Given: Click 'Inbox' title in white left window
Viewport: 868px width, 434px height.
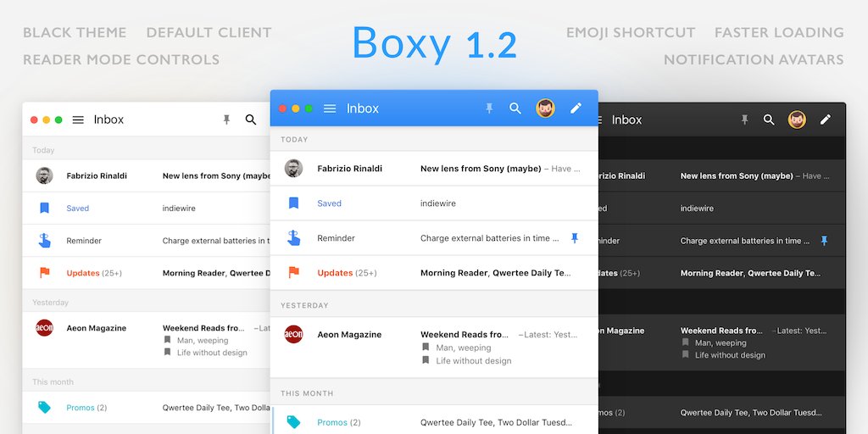Looking at the screenshot, I should (x=108, y=120).
